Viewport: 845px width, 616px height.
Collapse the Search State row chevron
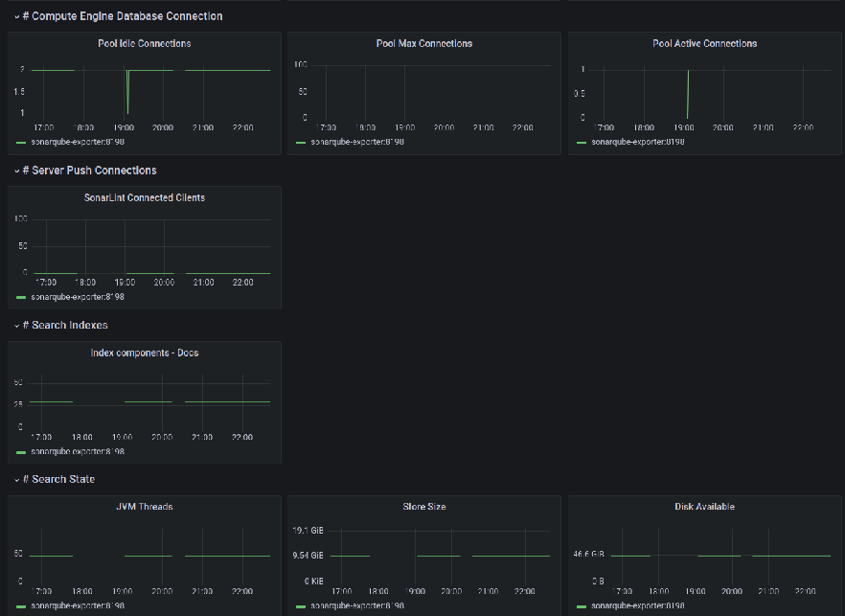[16, 480]
